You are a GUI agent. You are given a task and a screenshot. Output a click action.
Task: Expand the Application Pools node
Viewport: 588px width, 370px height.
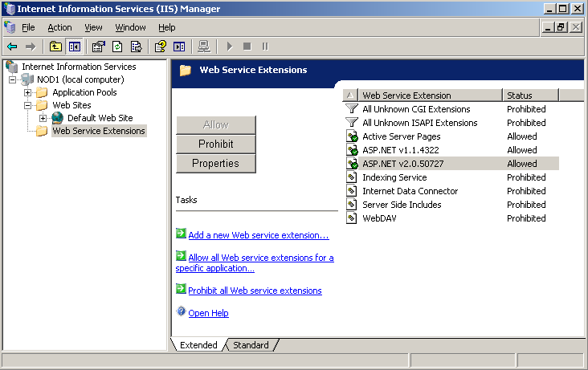click(28, 92)
